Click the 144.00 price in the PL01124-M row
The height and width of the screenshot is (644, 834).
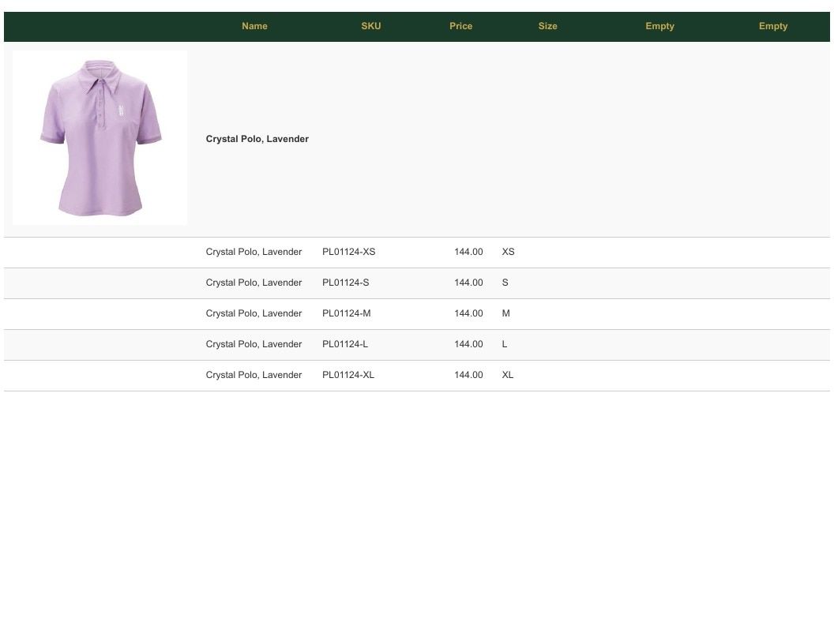pos(468,313)
